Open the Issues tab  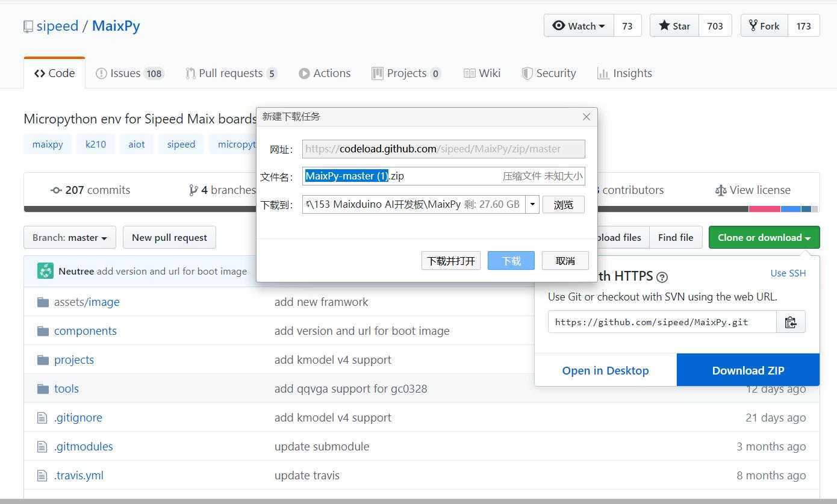(130, 73)
